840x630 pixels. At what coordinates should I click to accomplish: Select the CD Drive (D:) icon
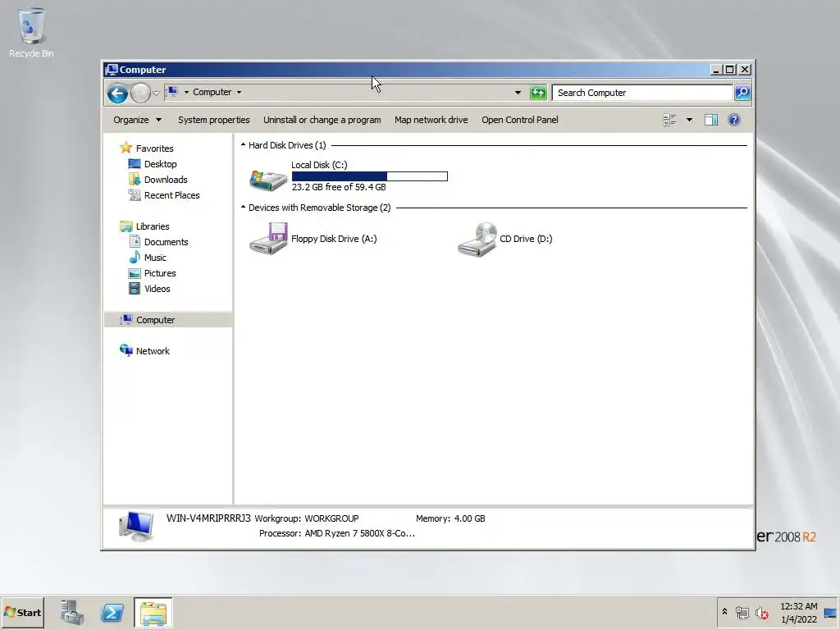[x=477, y=240]
